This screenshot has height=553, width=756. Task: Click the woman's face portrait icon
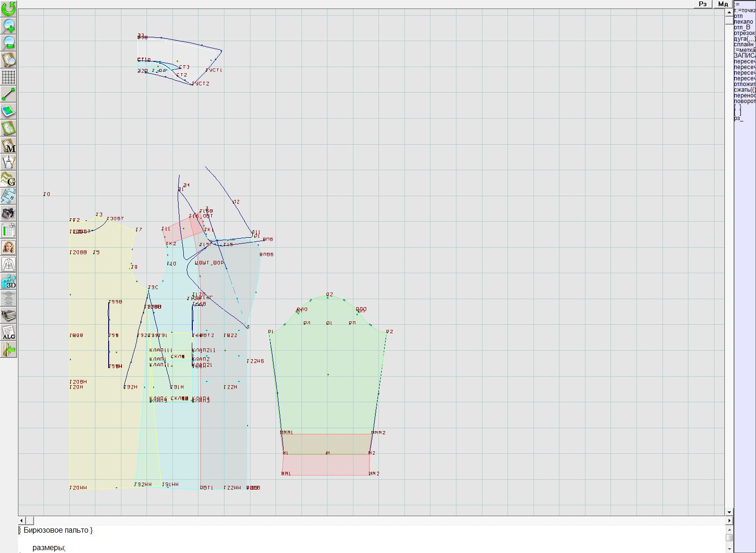(9, 247)
